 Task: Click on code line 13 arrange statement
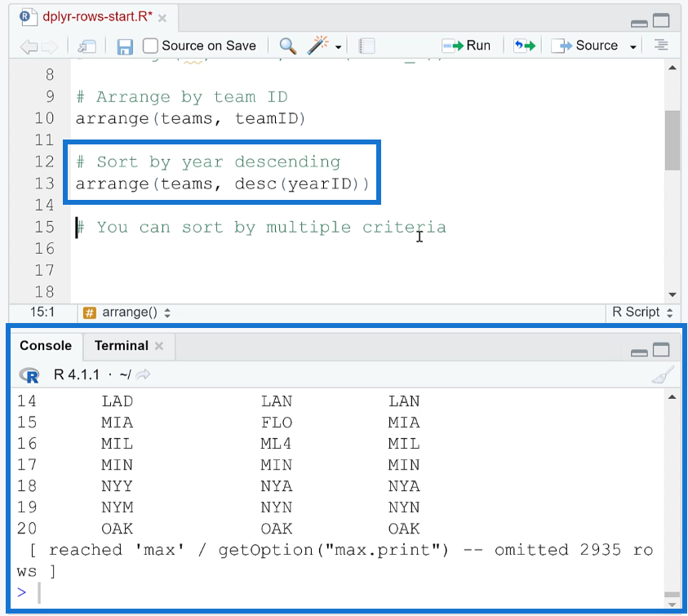[222, 184]
